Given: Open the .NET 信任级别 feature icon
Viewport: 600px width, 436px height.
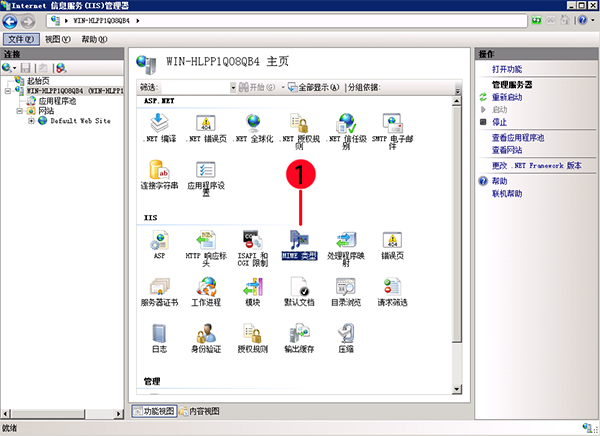Looking at the screenshot, I should pos(346,131).
